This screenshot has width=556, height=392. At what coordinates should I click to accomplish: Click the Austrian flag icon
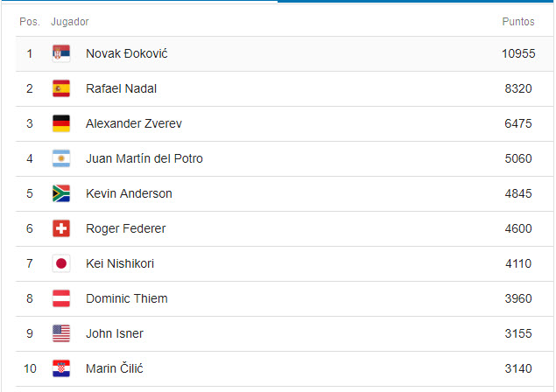tap(61, 298)
